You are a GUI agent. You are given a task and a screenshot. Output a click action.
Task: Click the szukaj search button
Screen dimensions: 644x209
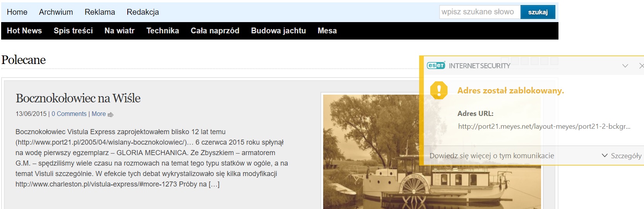click(538, 12)
